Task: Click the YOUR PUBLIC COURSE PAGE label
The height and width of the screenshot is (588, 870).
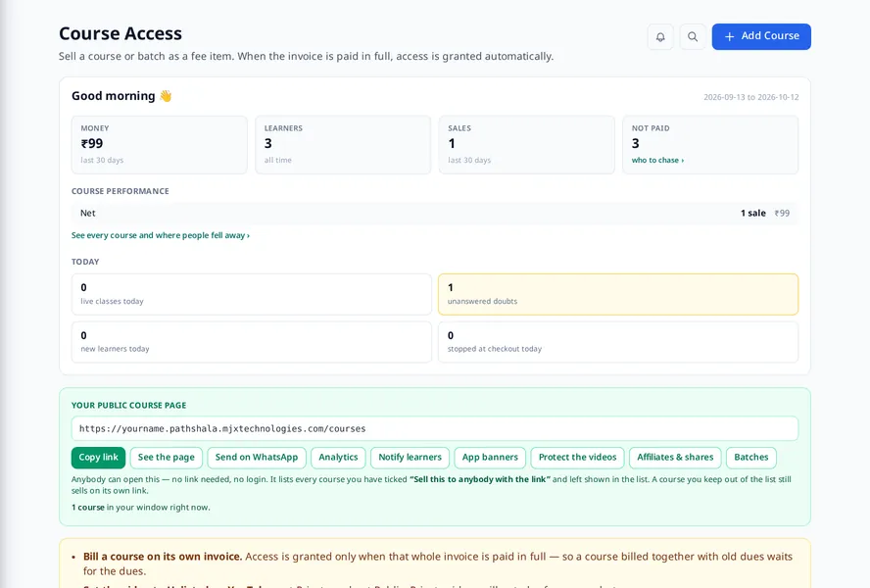Action: (128, 406)
